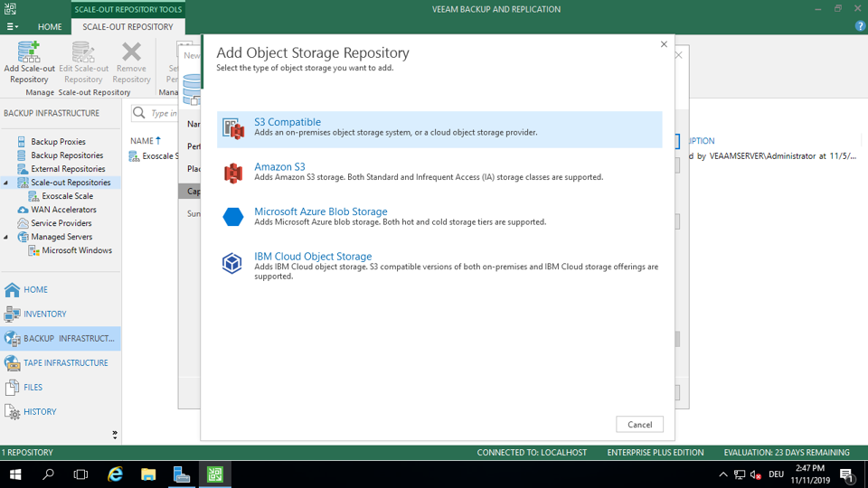Select the Scale-out Repository ribbon tab

click(127, 27)
